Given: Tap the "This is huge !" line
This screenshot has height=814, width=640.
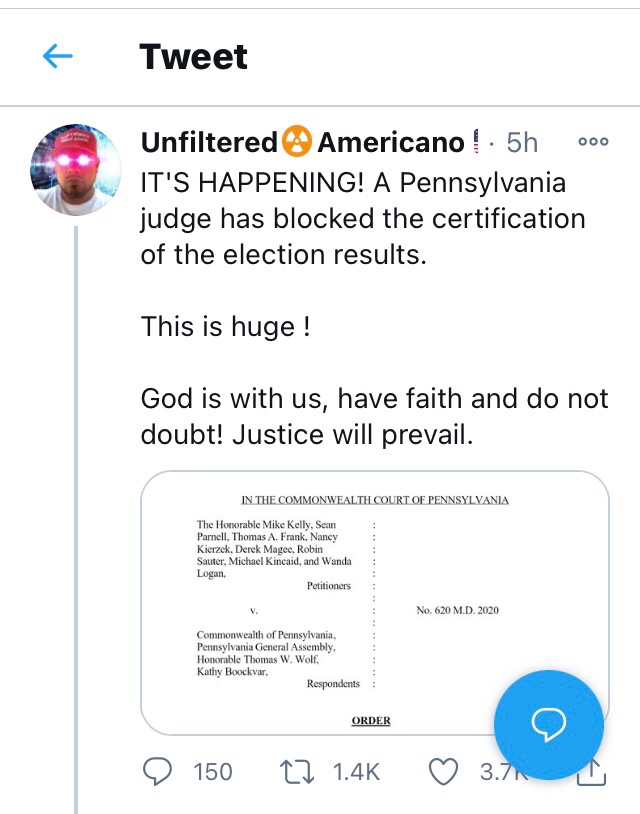Looking at the screenshot, I should click(226, 327).
